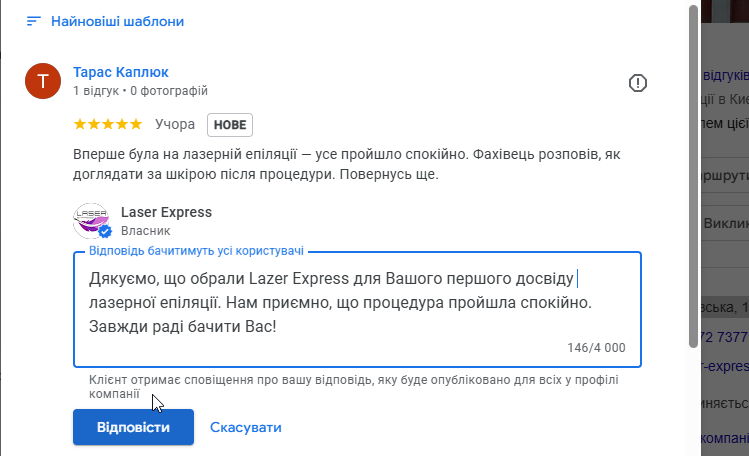749x456 pixels.
Task: Report the review via the exclamation icon
Action: click(638, 83)
